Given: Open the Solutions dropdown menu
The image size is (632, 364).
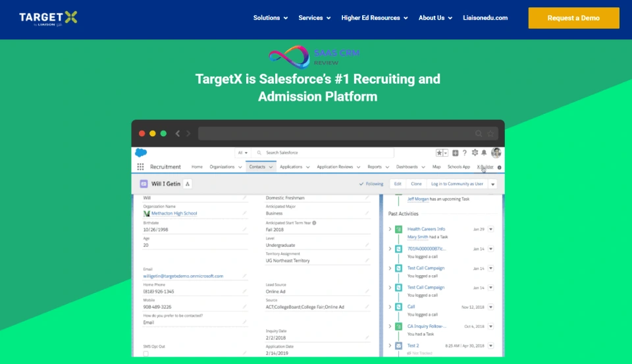Looking at the screenshot, I should [x=270, y=18].
